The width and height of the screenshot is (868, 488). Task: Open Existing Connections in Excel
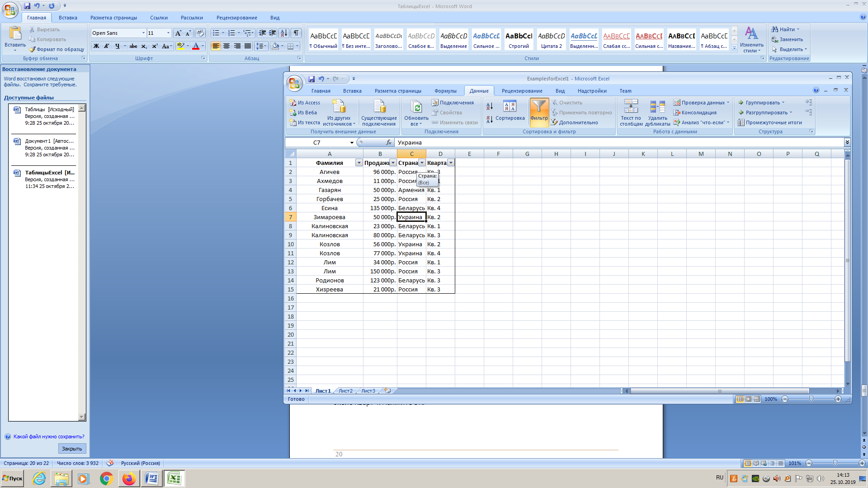(x=379, y=113)
